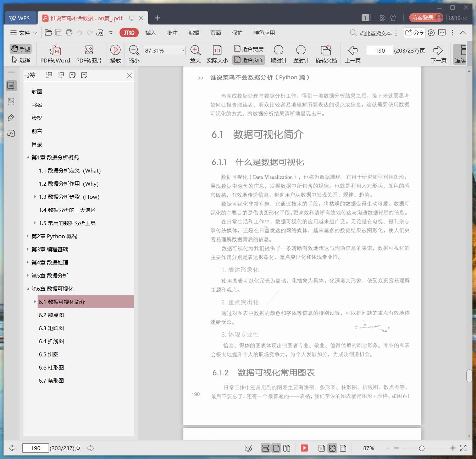
Task: Collapse 第1章 数据分析概况 tree node
Action: pos(28,157)
